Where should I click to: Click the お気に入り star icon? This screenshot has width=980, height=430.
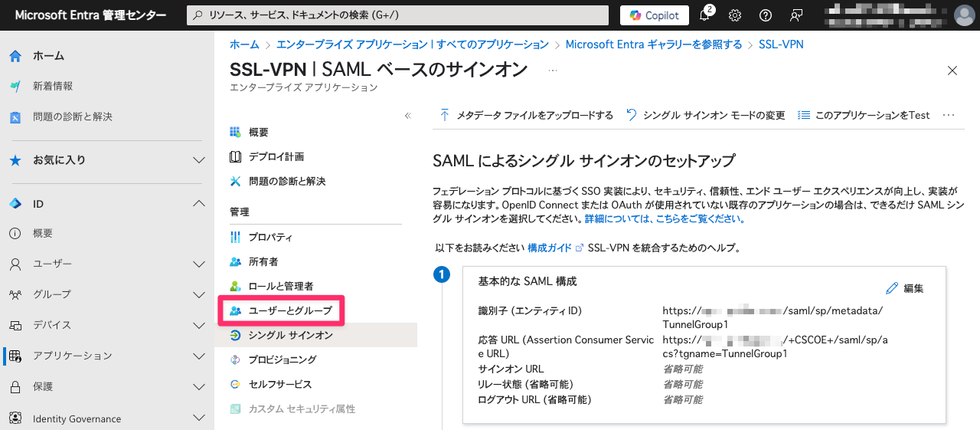tap(15, 160)
